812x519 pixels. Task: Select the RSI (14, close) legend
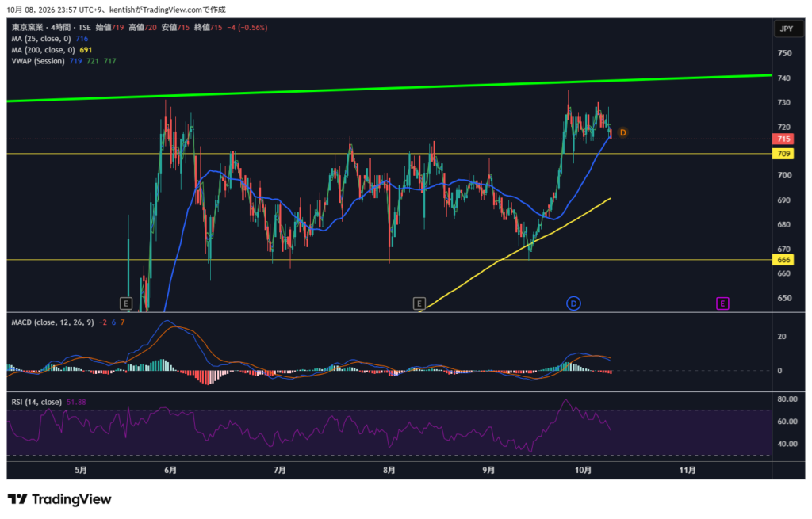[36, 402]
